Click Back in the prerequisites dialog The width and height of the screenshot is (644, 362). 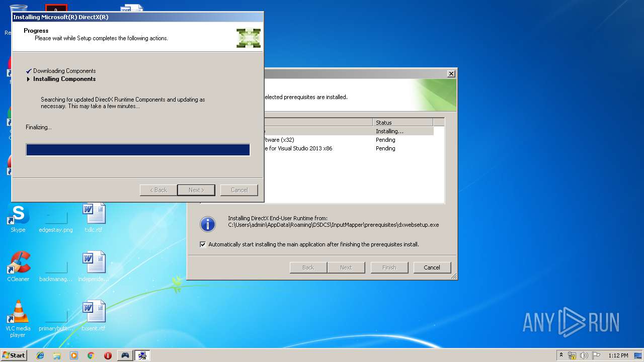click(x=308, y=267)
